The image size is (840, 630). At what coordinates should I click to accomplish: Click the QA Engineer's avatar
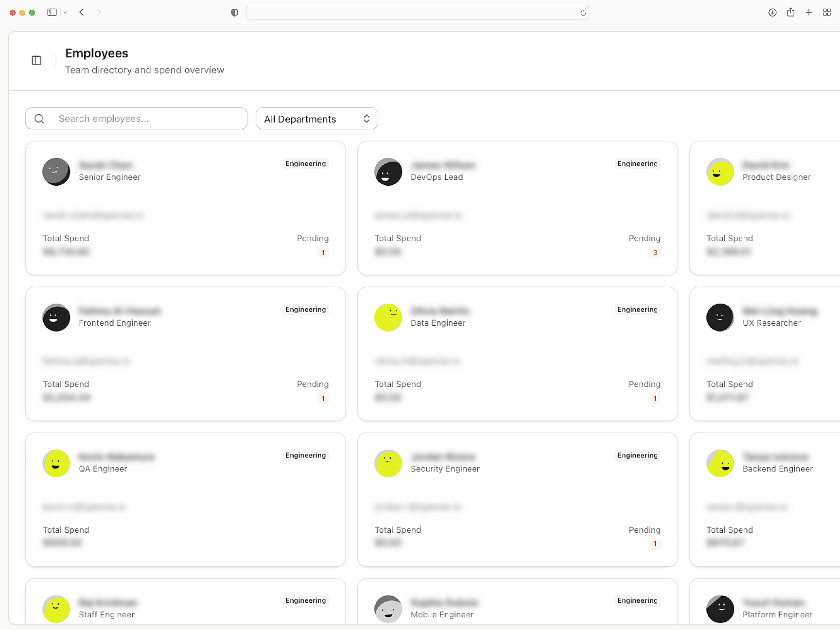[56, 463]
